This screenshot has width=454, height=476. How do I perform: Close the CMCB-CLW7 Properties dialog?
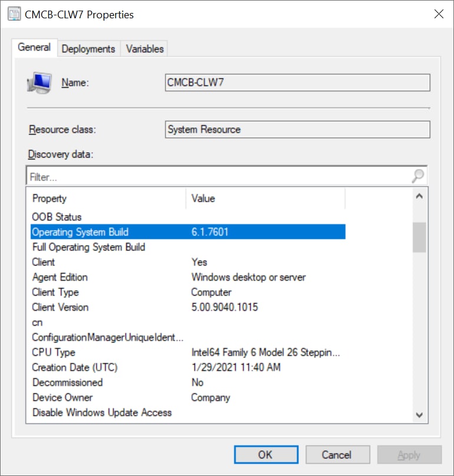click(x=439, y=14)
